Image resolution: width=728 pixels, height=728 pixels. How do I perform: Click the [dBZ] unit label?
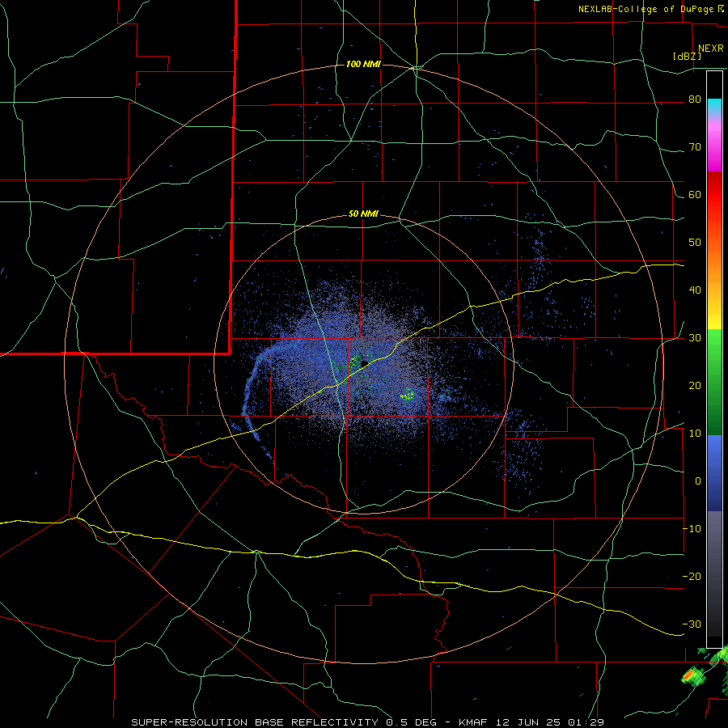688,57
